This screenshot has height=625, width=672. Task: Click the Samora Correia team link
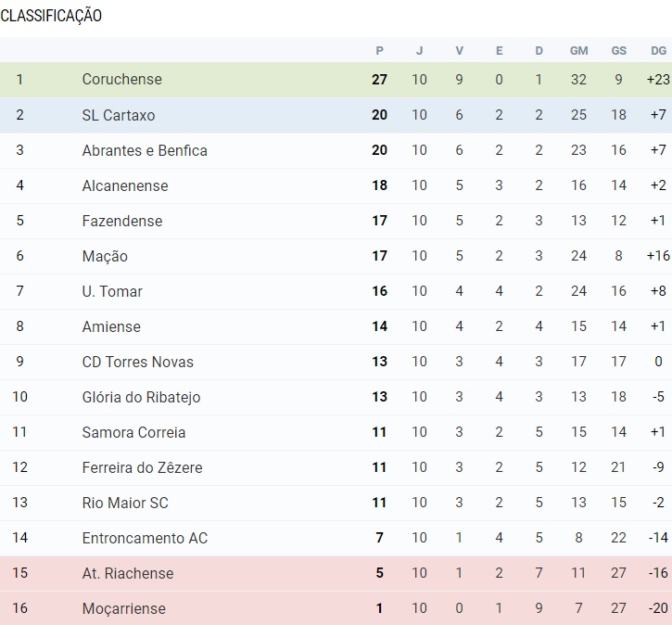133,432
